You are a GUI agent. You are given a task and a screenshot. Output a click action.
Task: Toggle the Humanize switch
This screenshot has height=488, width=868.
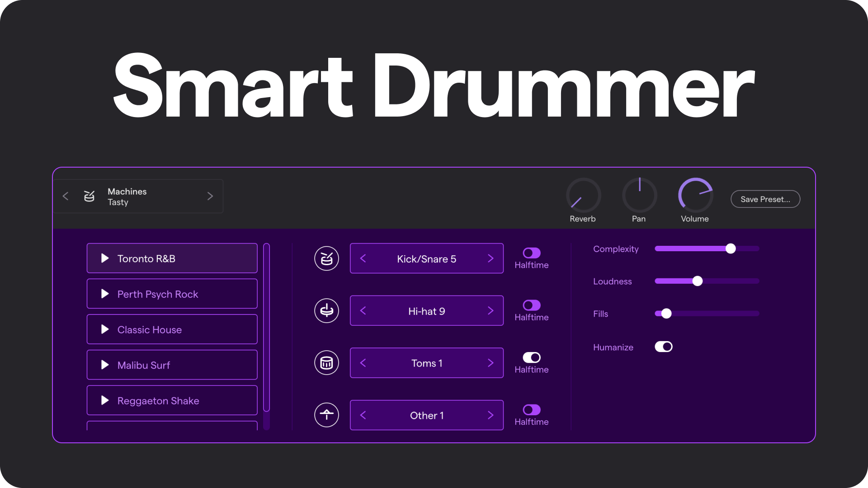pyautogui.click(x=664, y=347)
